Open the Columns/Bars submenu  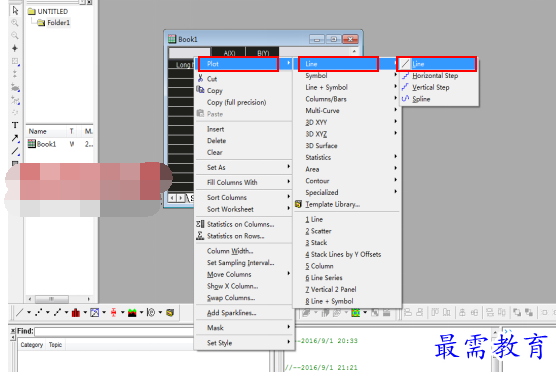347,99
